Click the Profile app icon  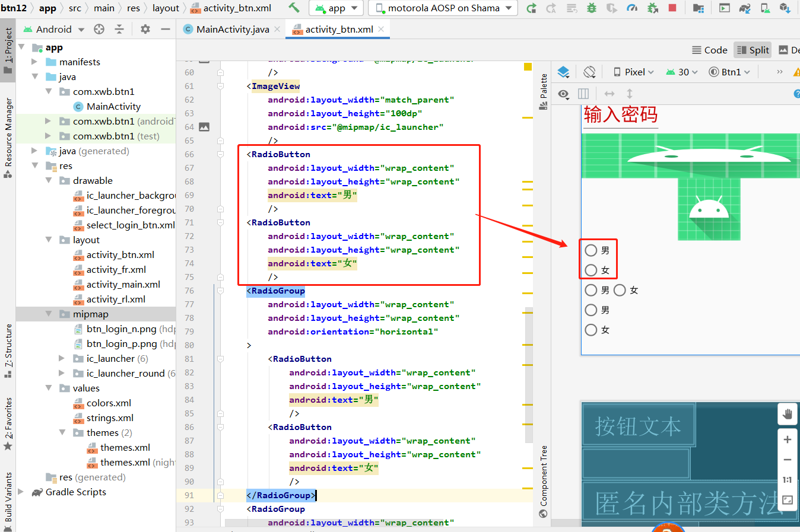tap(633, 8)
